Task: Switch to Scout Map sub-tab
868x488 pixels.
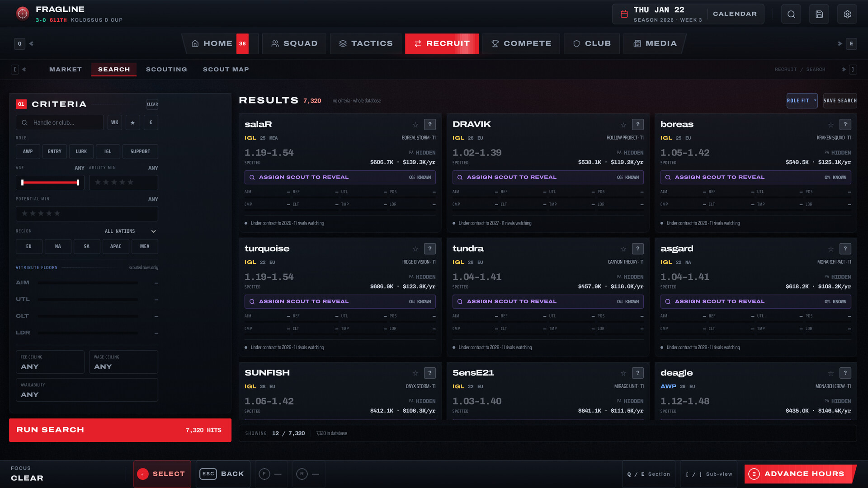Action: [x=226, y=69]
